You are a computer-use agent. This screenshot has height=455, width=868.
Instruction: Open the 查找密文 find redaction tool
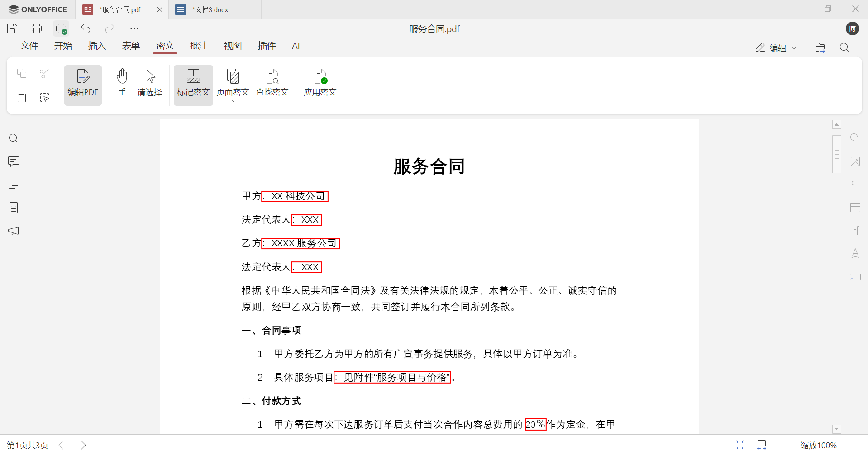click(272, 84)
